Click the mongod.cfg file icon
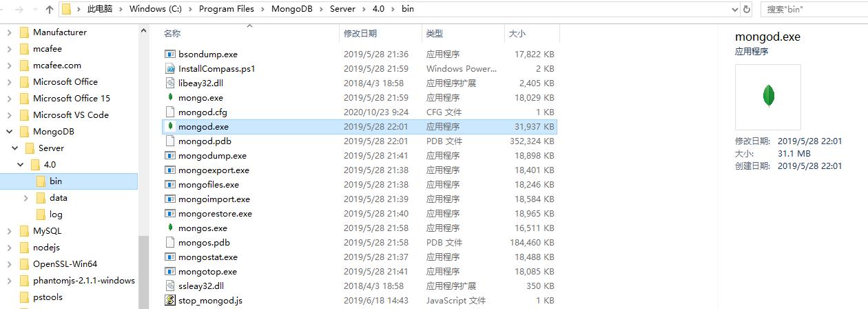 click(x=171, y=112)
